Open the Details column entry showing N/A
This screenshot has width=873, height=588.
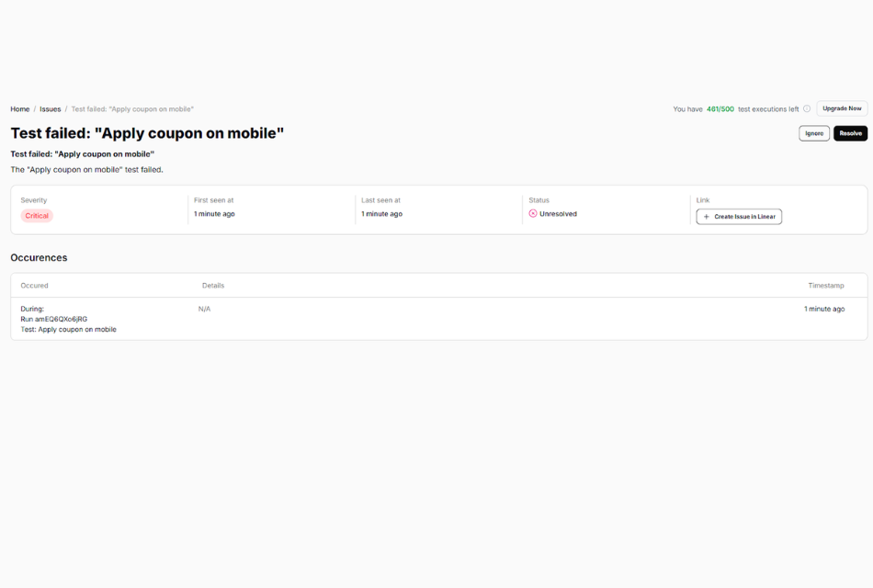pyautogui.click(x=203, y=309)
